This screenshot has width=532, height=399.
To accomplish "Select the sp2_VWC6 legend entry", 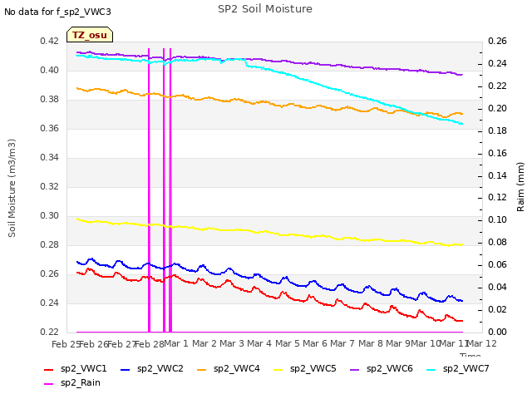I will point(382,369).
